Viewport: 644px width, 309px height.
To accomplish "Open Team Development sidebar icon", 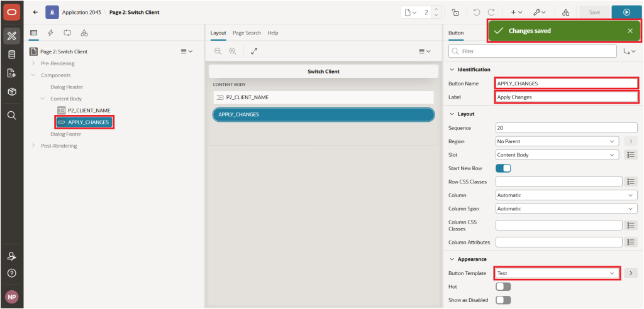I will [x=11, y=73].
